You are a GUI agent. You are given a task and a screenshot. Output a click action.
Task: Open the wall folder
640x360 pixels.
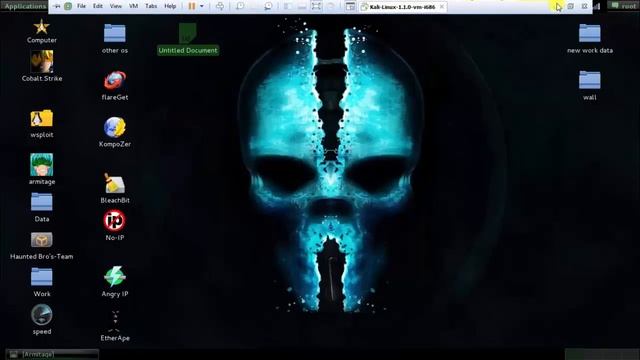pyautogui.click(x=590, y=80)
